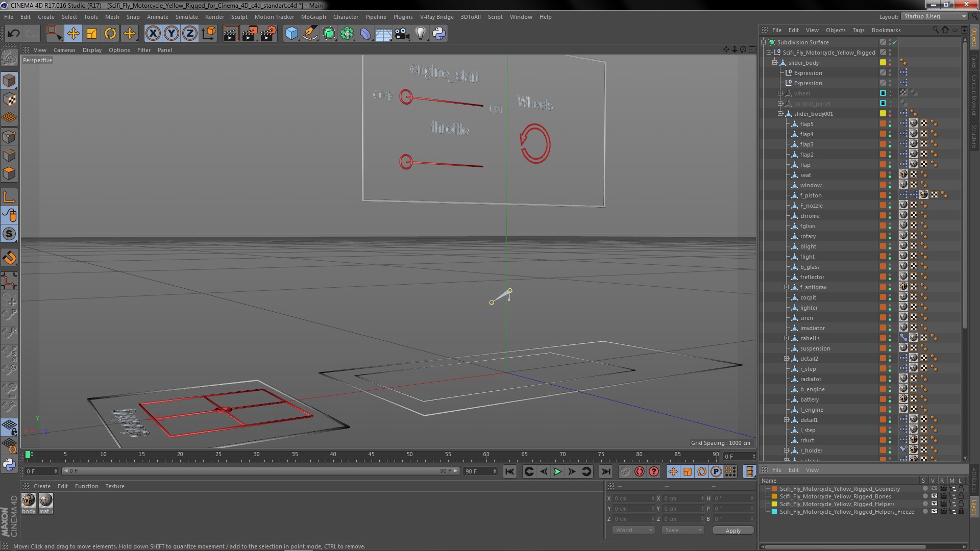This screenshot has width=980, height=551.
Task: Add a light bulb object
Action: coord(421,34)
